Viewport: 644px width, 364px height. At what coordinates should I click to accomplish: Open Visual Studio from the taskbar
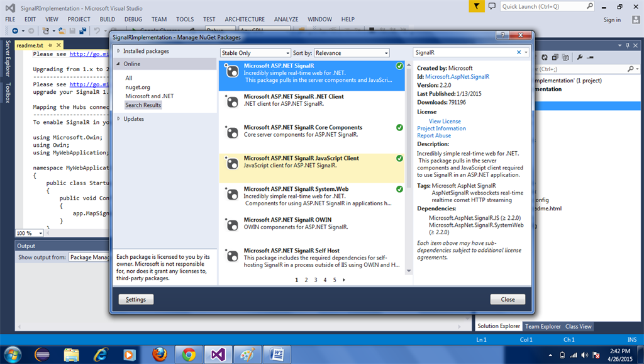point(218,355)
